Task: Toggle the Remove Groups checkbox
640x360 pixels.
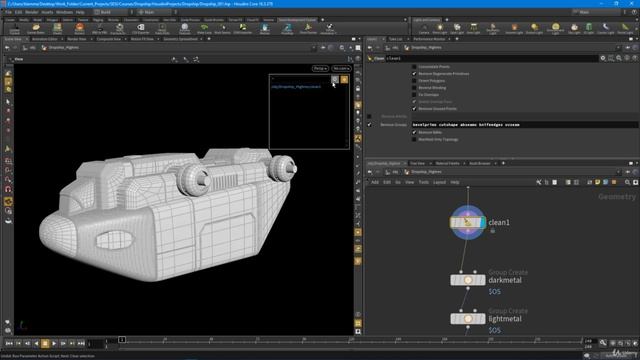Action: tap(369, 124)
